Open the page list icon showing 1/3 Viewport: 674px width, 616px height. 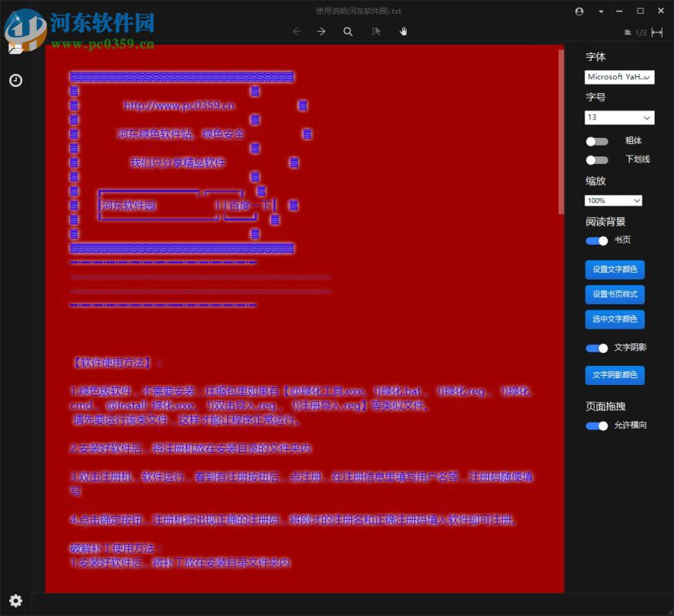(626, 32)
